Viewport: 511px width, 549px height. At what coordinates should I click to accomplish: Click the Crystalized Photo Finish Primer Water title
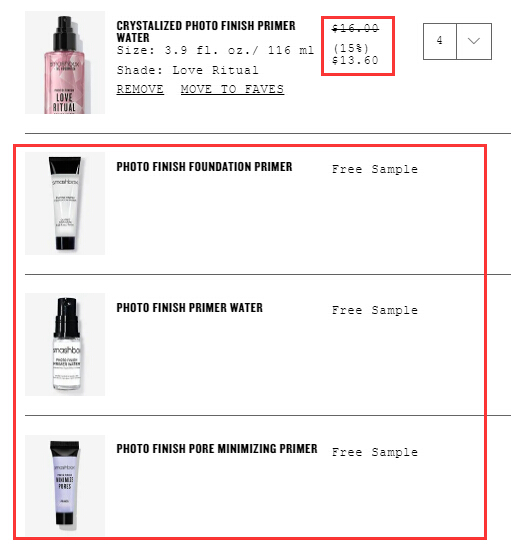(206, 32)
